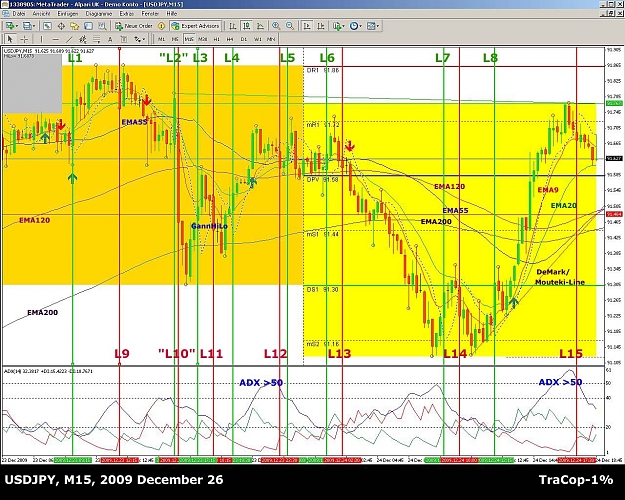
Task: Switch timeframe to M1
Action: 161,39
